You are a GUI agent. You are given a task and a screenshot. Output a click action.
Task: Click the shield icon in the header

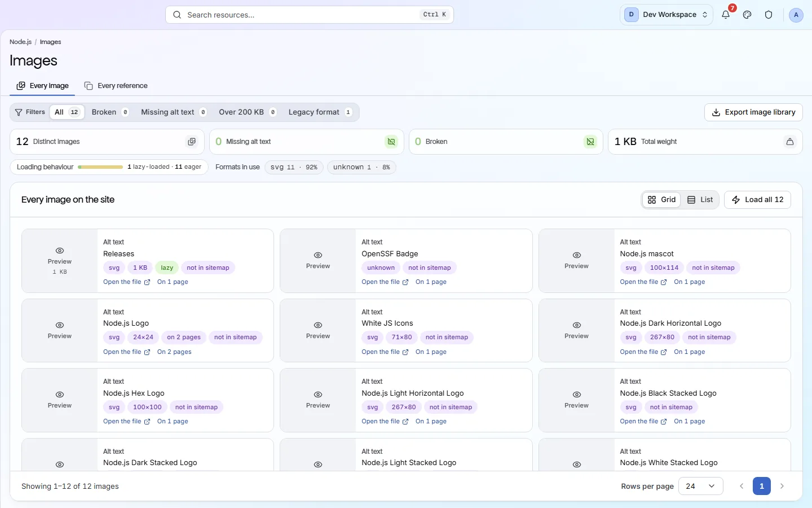(769, 15)
